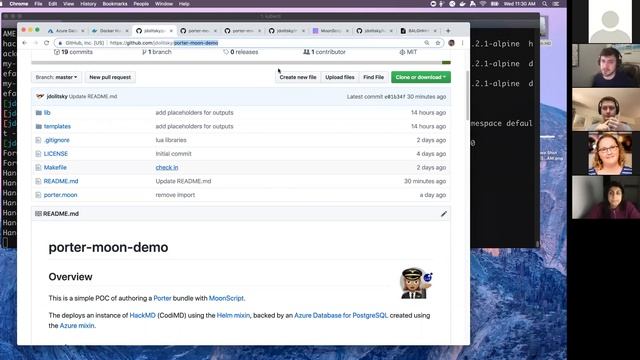Bookmark this page with the star icon
The image size is (640, 360).
coord(438,43)
